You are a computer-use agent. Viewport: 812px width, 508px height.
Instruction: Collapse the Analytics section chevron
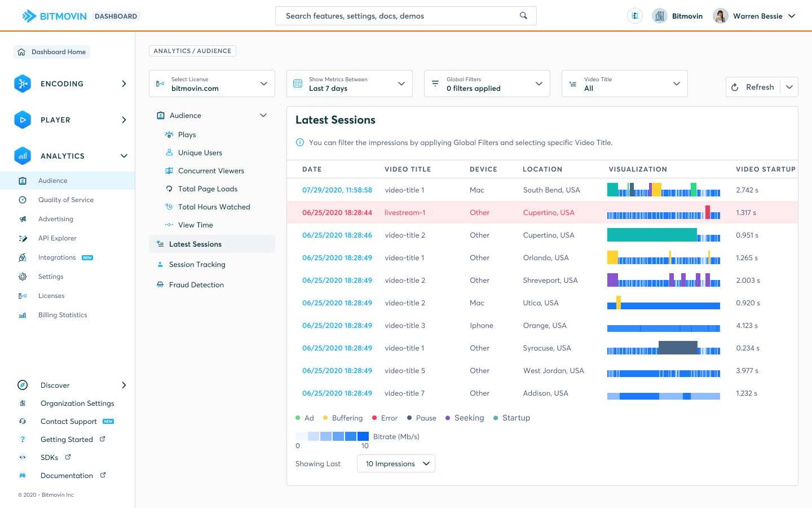coord(124,156)
